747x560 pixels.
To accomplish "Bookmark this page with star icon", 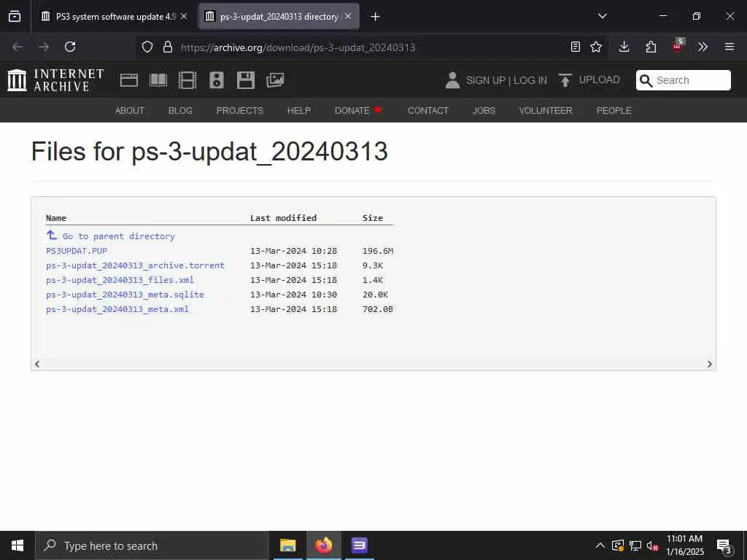I will coord(596,47).
